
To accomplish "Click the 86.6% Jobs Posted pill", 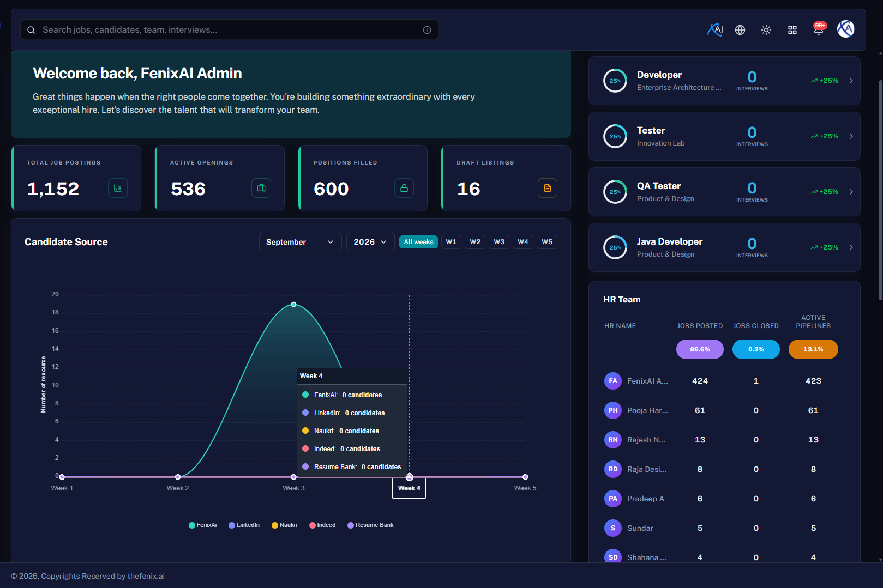I will coord(700,349).
